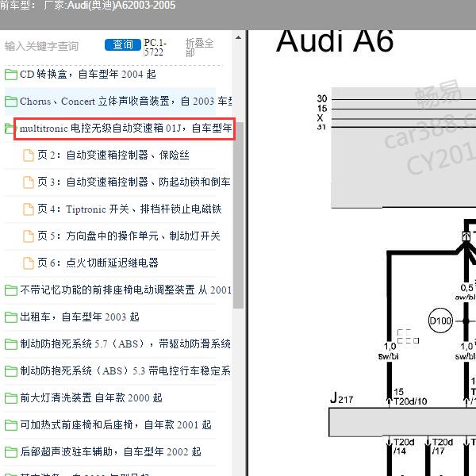The width and height of the screenshot is (476, 476).
Task: Click the scroll-up arrow of the list
Action: tap(238, 37)
